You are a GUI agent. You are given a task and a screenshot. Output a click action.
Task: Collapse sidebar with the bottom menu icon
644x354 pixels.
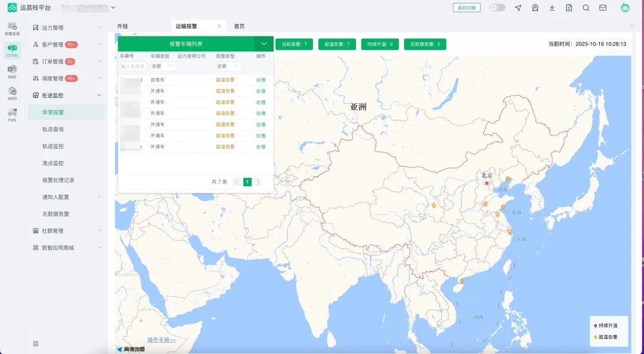(x=36, y=343)
